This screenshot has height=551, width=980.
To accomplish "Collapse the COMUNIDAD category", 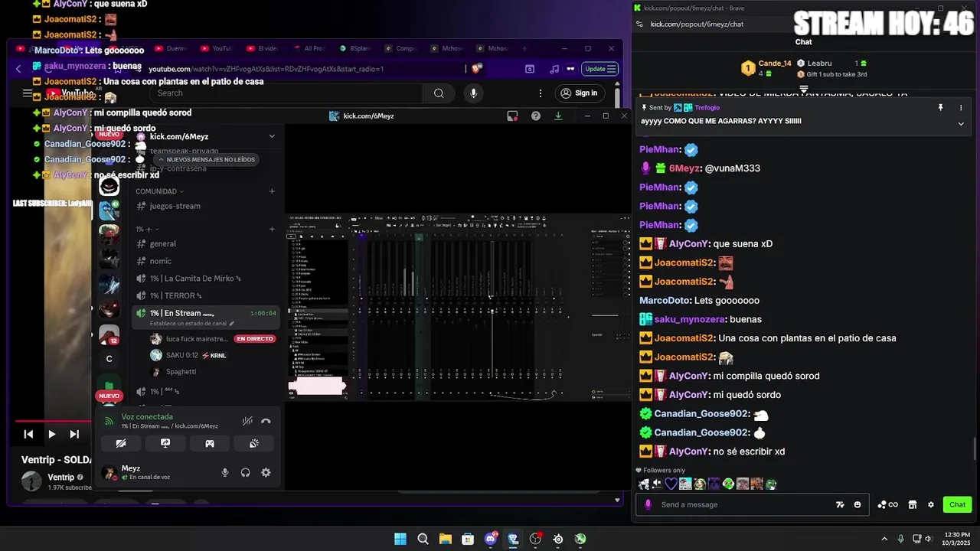I will coord(159,191).
